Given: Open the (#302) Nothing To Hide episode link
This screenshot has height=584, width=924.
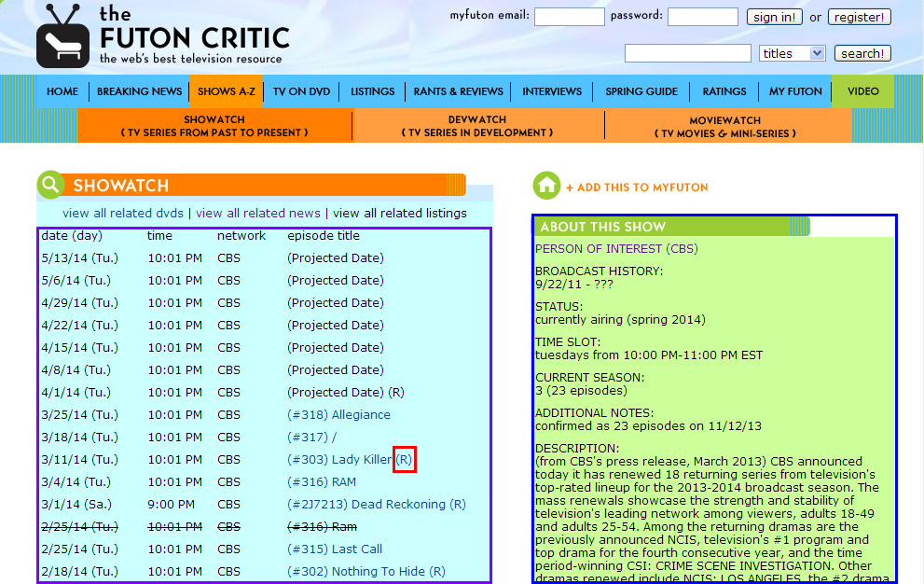Looking at the screenshot, I should coord(365,572).
